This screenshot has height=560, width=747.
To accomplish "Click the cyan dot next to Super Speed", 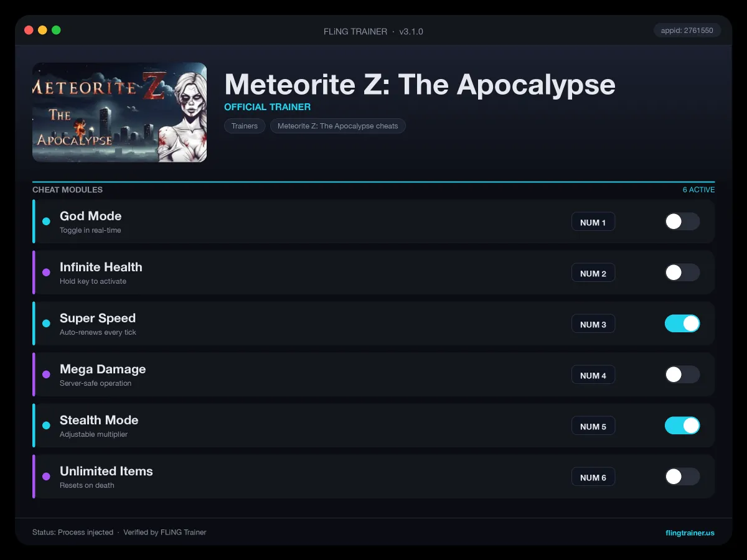I will tap(46, 324).
